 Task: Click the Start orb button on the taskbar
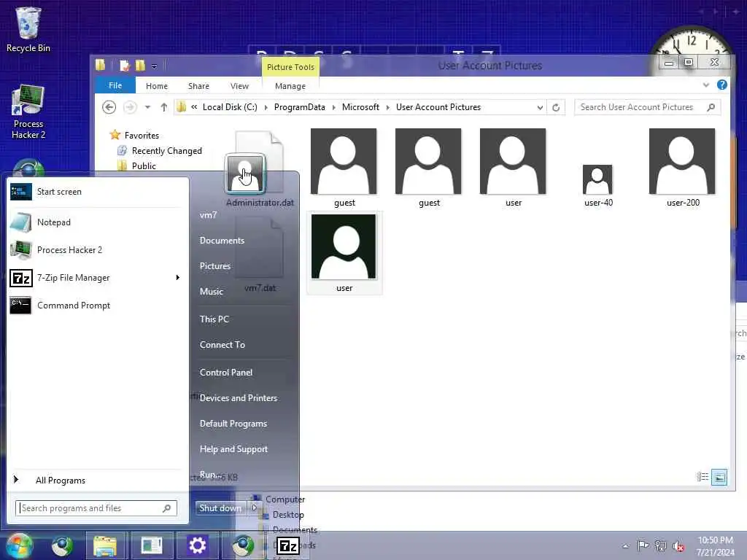pos(18,545)
